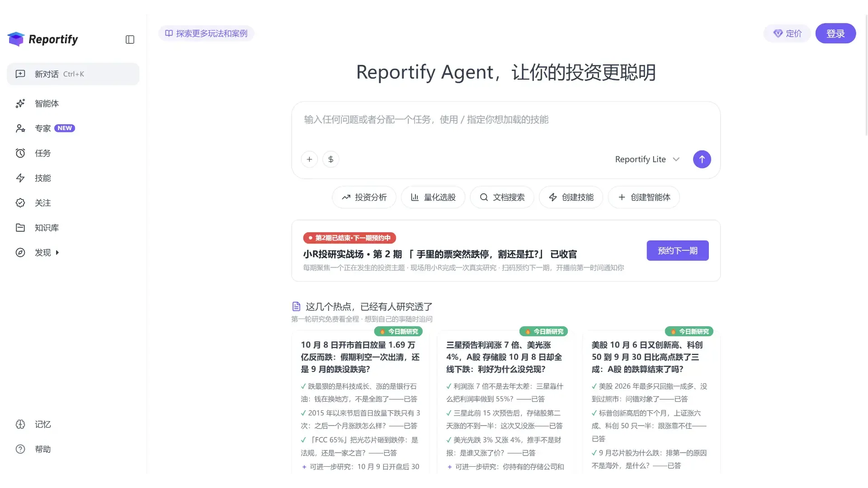Click the 可进一步研究：10 月 9 日开盘后 line
Image resolution: width=868 pixels, height=488 pixels.
[x=361, y=467]
